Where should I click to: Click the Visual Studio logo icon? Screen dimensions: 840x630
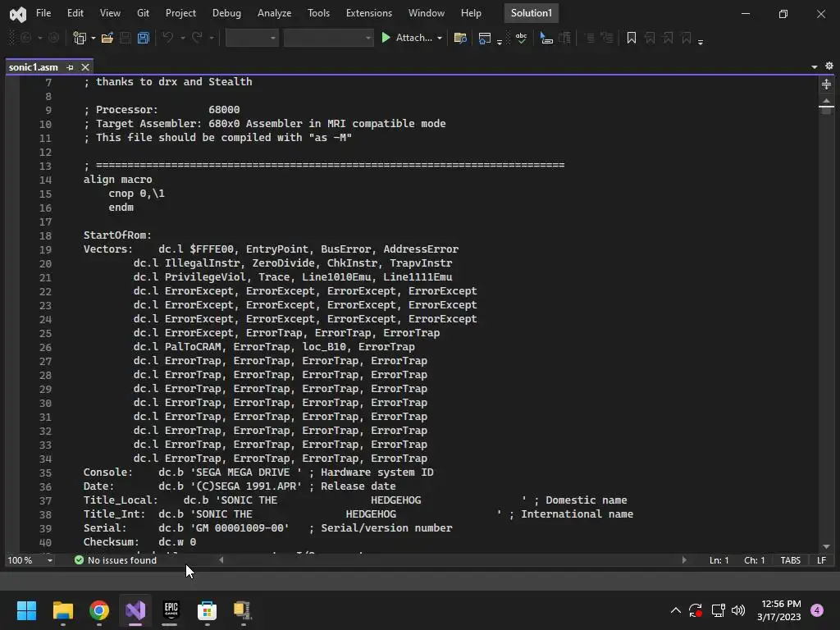(18, 14)
